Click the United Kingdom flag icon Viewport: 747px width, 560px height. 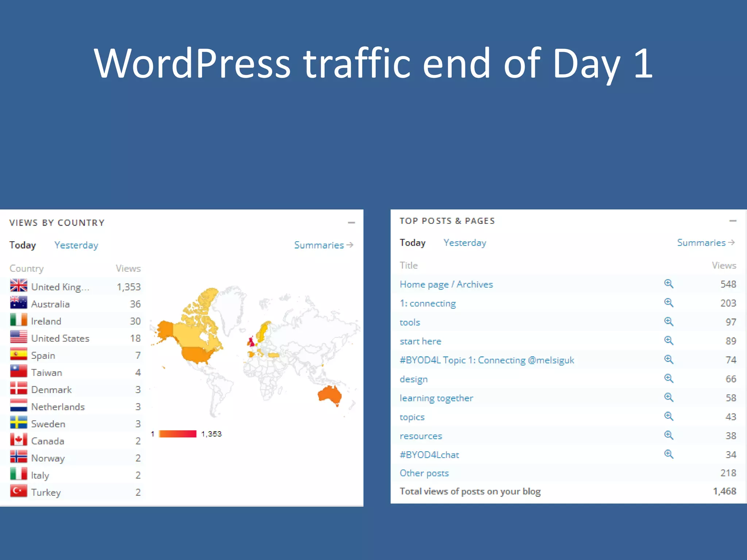(19, 285)
